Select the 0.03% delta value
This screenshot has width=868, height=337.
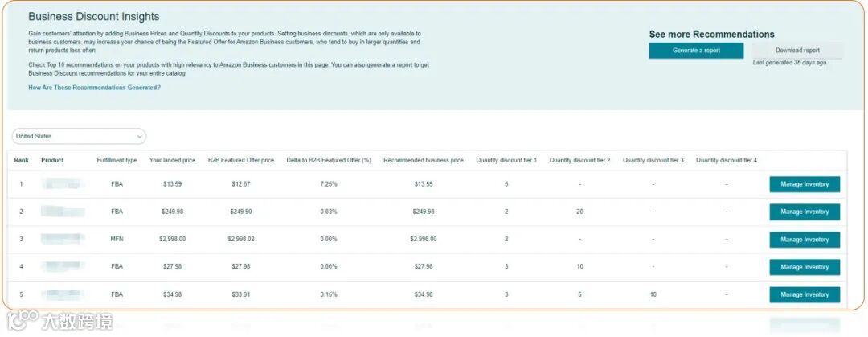pos(328,212)
